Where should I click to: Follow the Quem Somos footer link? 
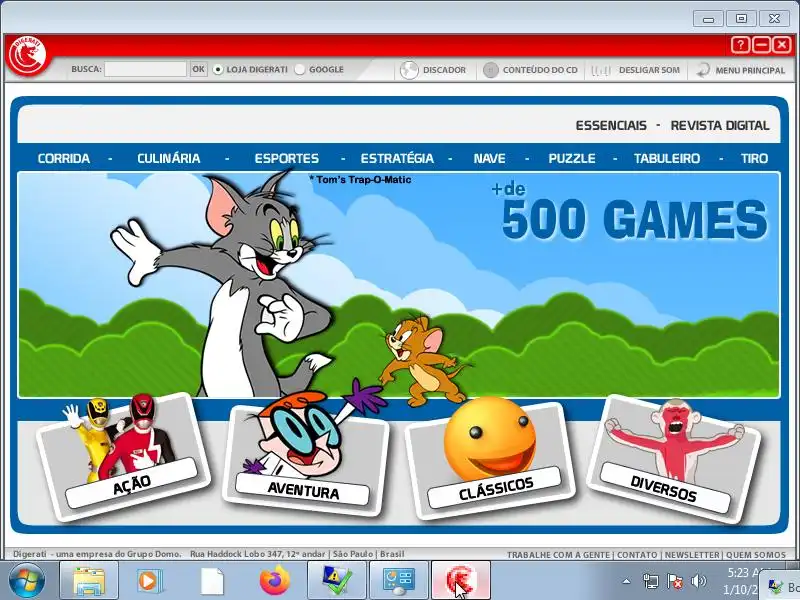pos(756,555)
